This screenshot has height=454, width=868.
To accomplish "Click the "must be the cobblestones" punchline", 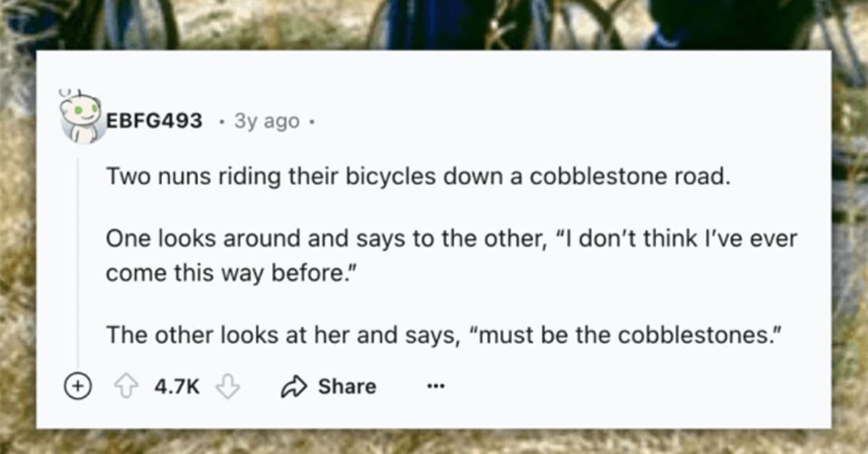I will point(626,335).
